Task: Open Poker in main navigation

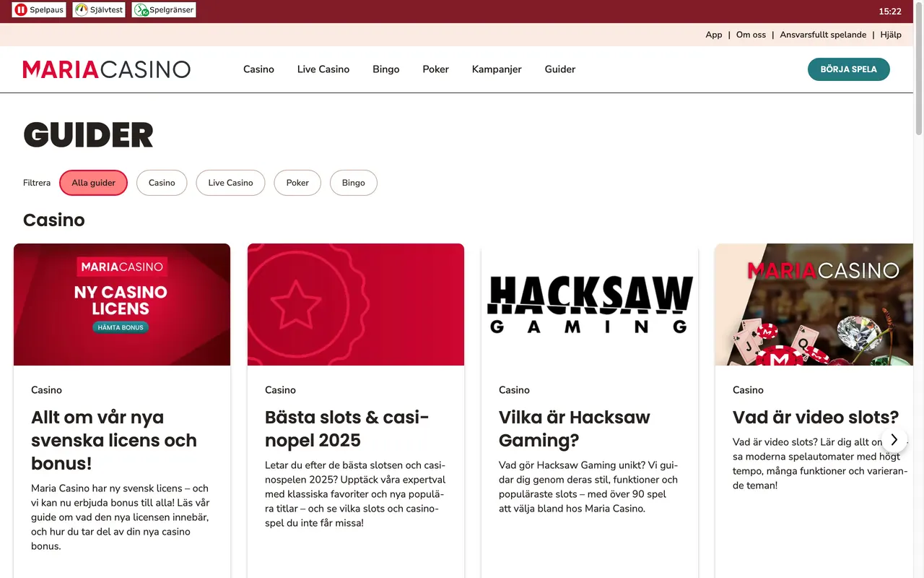Action: [x=436, y=69]
